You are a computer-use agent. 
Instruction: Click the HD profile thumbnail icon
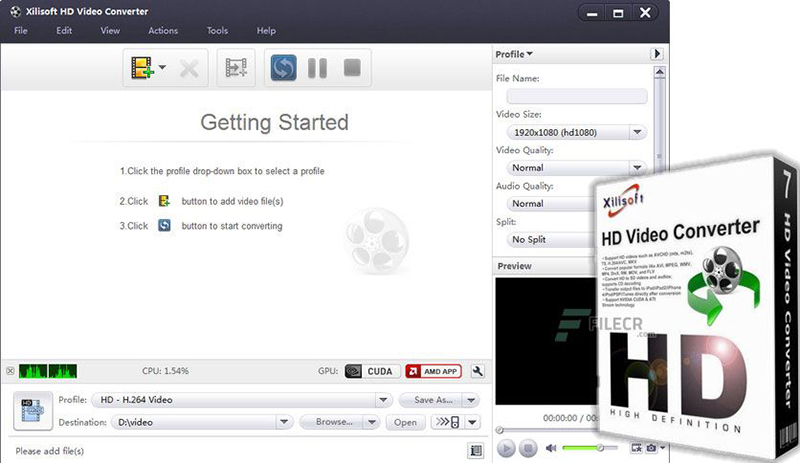(x=33, y=411)
